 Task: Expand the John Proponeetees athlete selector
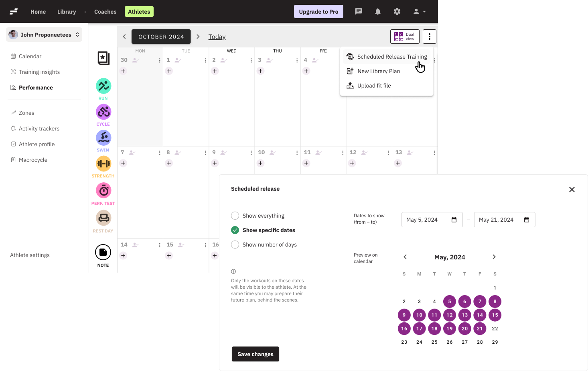tap(44, 35)
